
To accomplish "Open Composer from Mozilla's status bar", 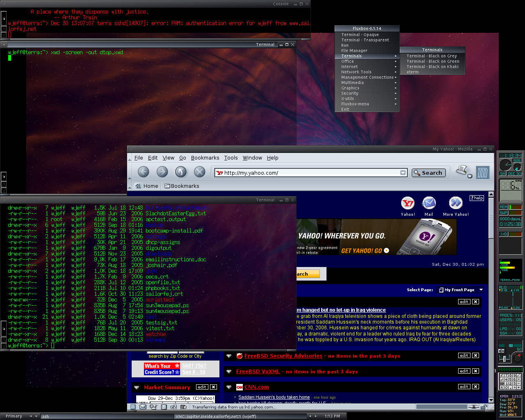I will pos(153,407).
